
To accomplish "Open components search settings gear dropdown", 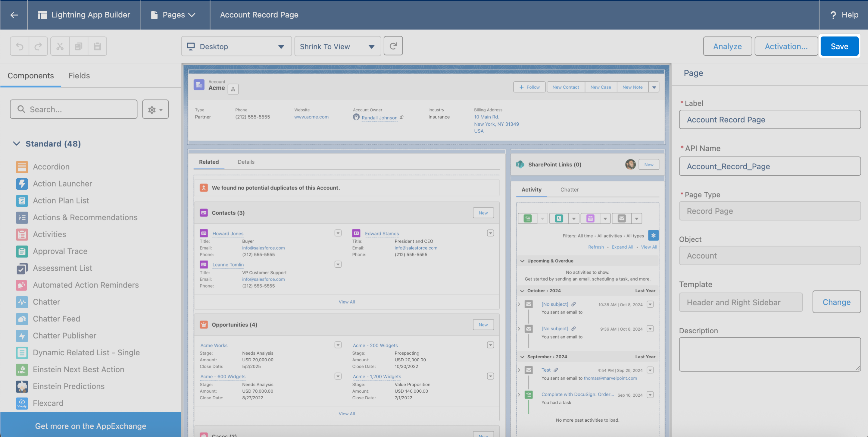I will click(x=155, y=110).
